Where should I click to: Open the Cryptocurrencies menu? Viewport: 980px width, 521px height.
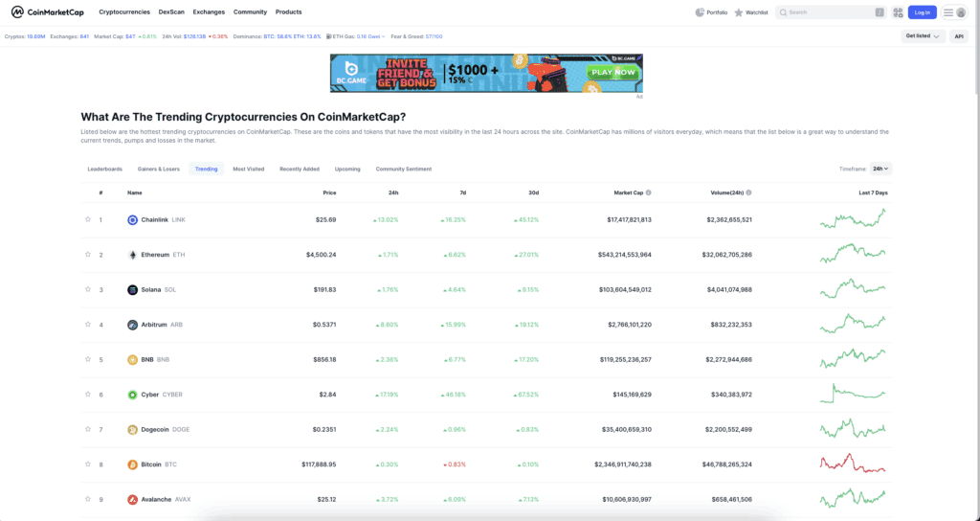(x=124, y=11)
